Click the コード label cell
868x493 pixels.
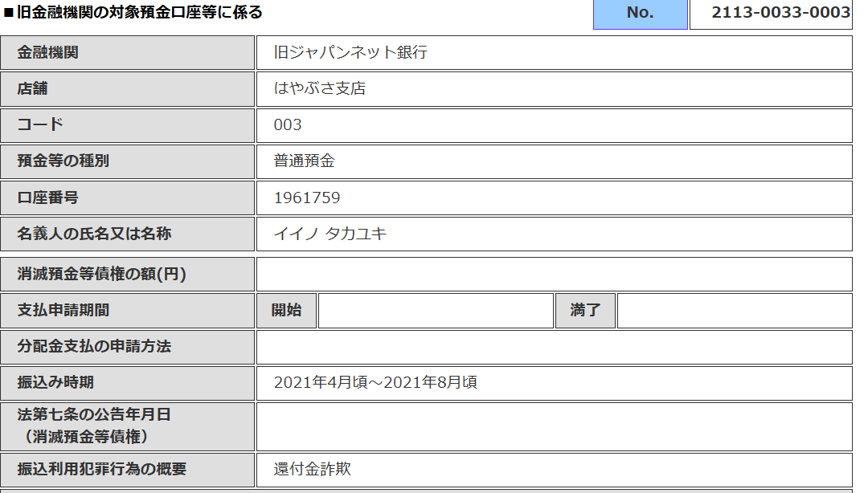point(127,125)
